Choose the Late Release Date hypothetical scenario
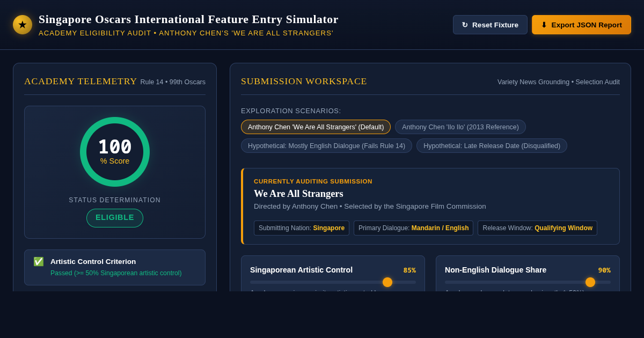Image resolution: width=644 pixels, height=338 pixels. tap(492, 146)
